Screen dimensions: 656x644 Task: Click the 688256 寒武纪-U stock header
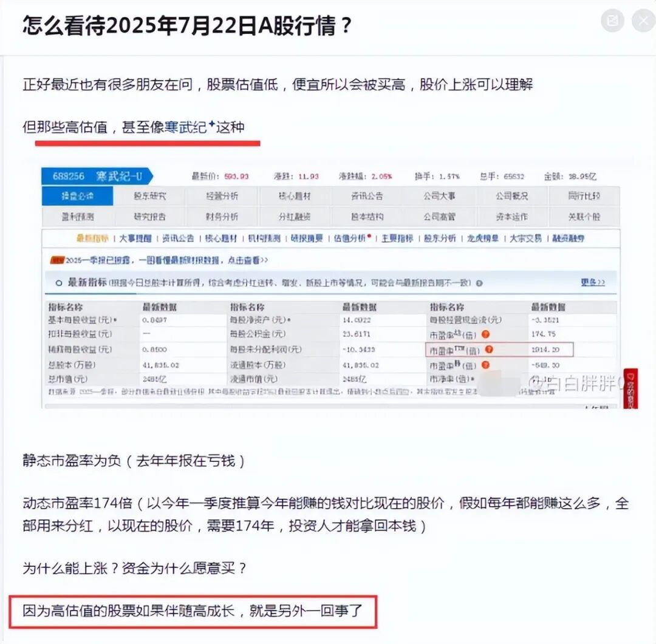pos(97,176)
